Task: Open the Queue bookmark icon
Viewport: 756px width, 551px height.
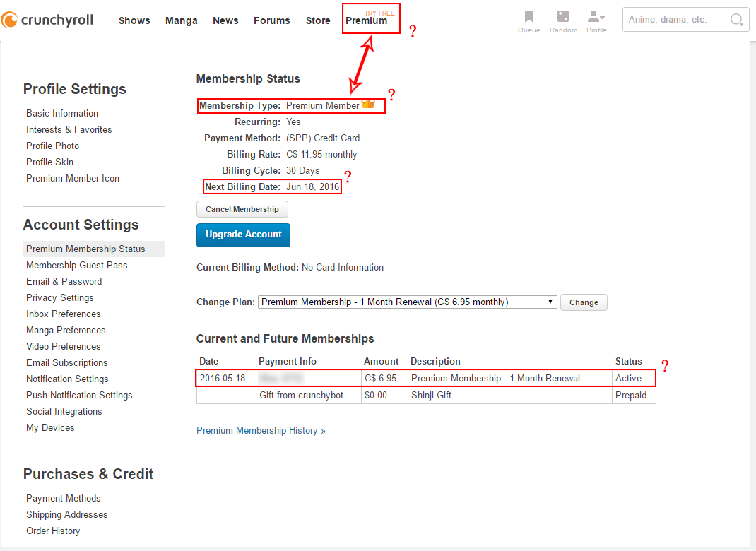Action: coord(529,17)
